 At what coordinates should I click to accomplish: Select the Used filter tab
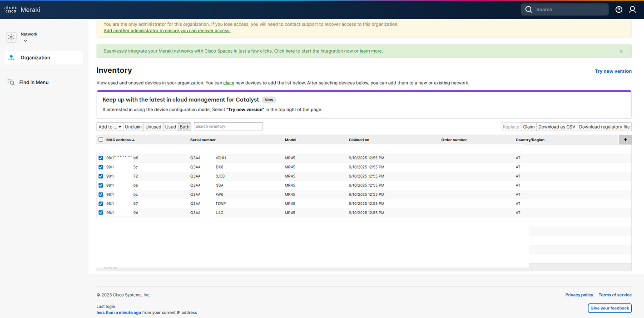170,127
